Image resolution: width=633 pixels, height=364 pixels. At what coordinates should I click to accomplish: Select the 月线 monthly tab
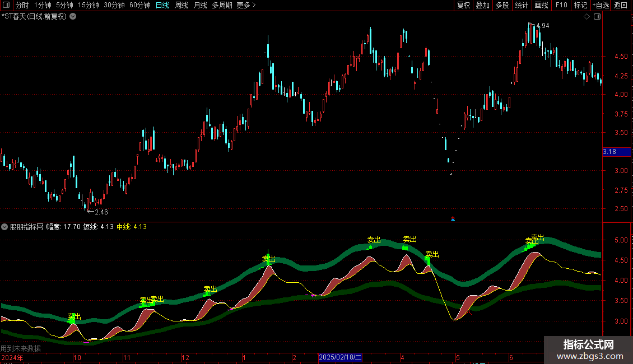point(200,5)
